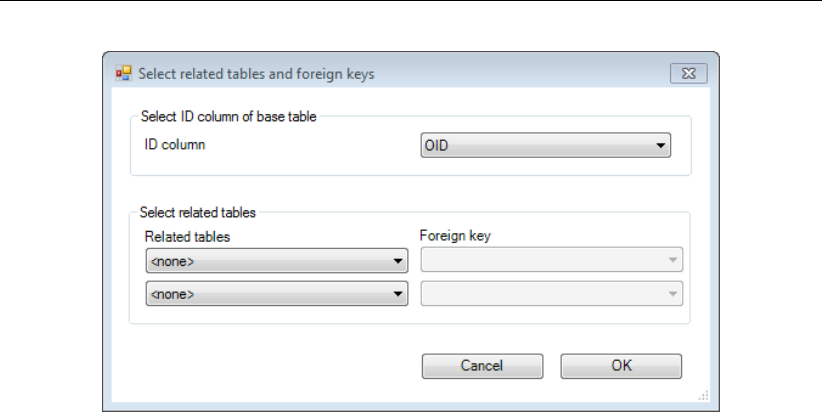Click the dialog's title bar icon
This screenshot has height=412, width=822.
124,73
